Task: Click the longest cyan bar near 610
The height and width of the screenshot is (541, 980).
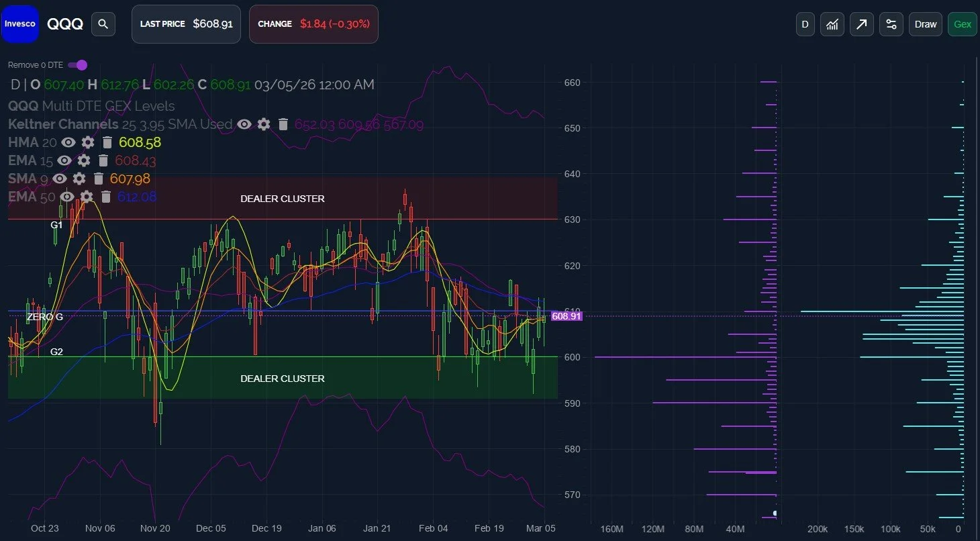Action: coord(882,311)
